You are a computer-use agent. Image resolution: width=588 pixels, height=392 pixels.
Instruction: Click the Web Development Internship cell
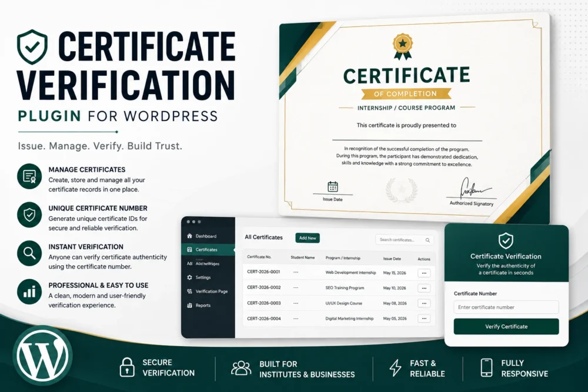(x=350, y=273)
